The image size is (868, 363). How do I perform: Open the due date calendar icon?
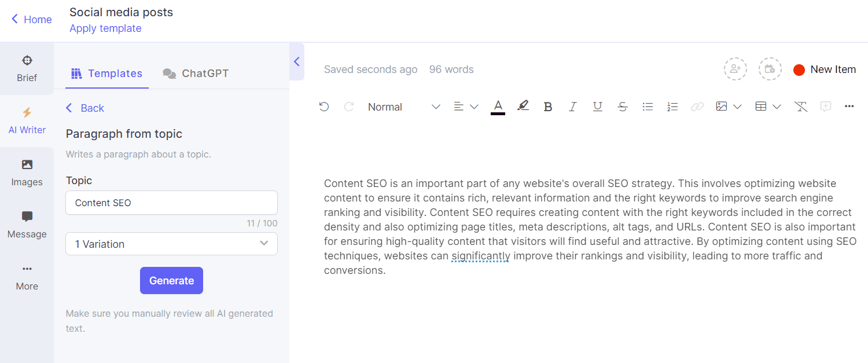point(770,69)
